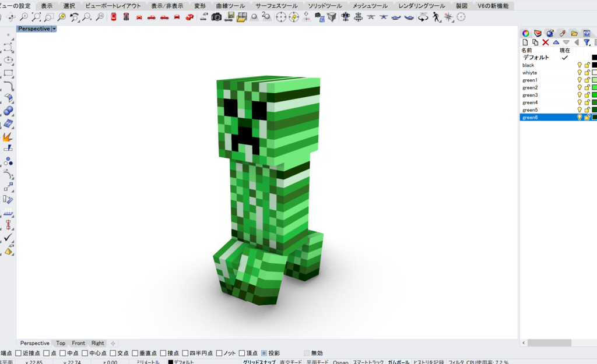Screen dimensions: 597x364
Task: Enable 四半円点 quadrant osnap checkbox
Action: click(x=185, y=354)
